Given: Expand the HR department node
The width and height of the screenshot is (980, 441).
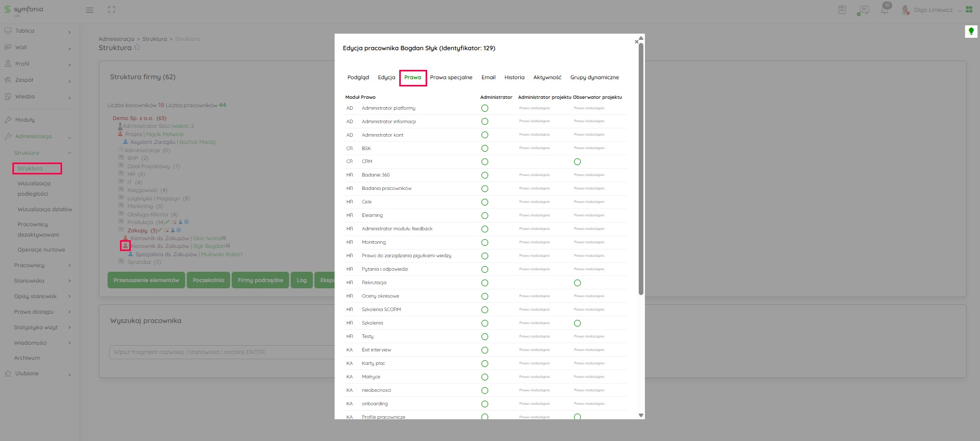Looking at the screenshot, I should tap(121, 174).
